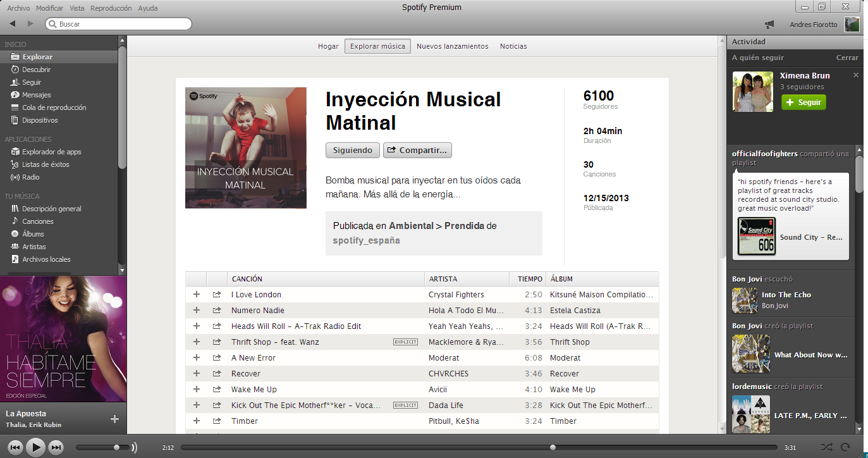868x458 pixels.
Task: Open the Prendida category link
Action: pyautogui.click(x=464, y=226)
